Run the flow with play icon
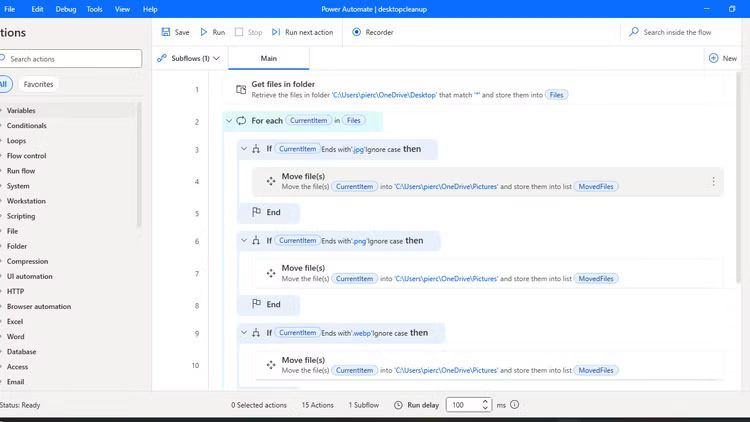The image size is (750, 422). pos(205,32)
